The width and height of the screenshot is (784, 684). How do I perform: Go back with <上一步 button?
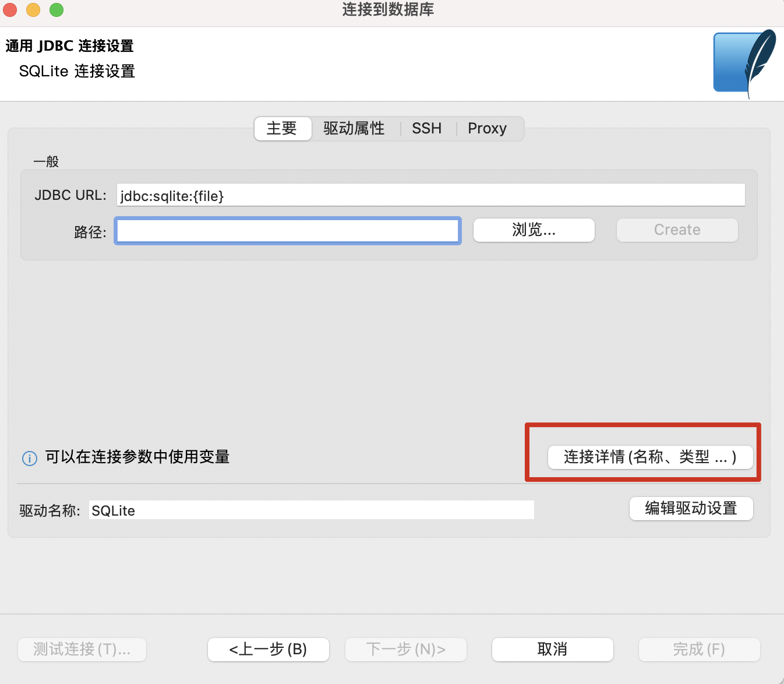(268, 649)
